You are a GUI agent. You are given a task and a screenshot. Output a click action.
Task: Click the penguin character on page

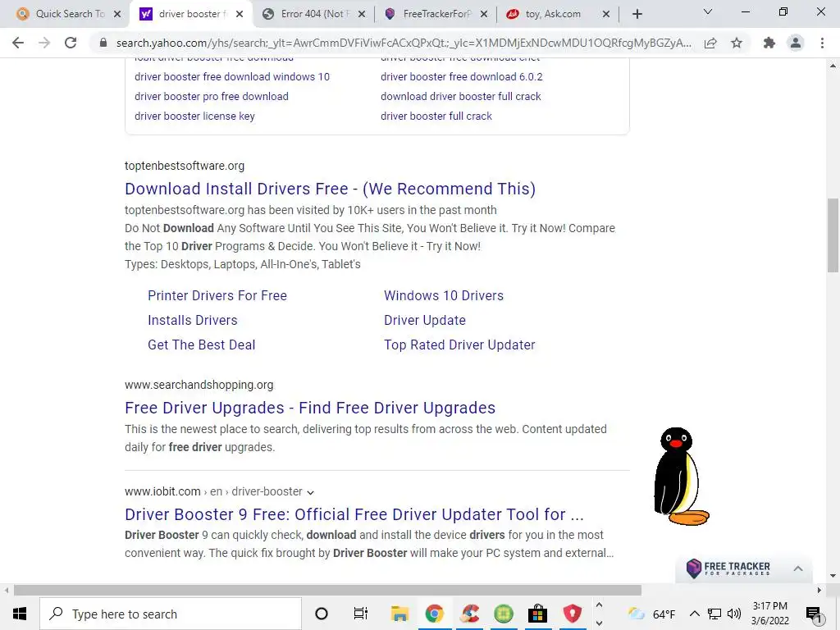pyautogui.click(x=681, y=476)
